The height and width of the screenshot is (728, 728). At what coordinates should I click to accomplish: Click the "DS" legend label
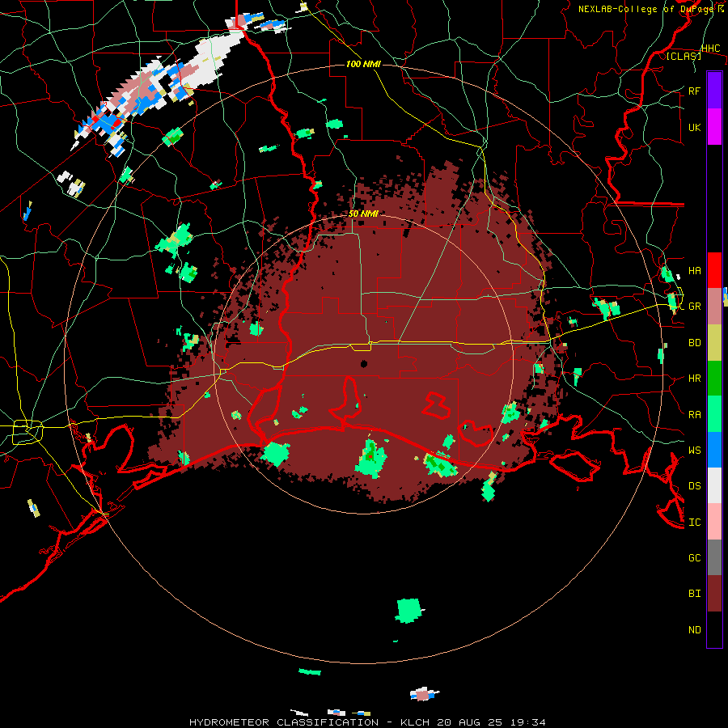point(694,486)
